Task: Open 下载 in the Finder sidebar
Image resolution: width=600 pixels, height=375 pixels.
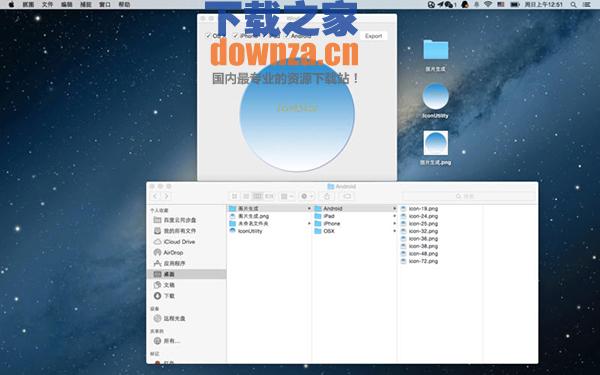Action: tap(187, 296)
